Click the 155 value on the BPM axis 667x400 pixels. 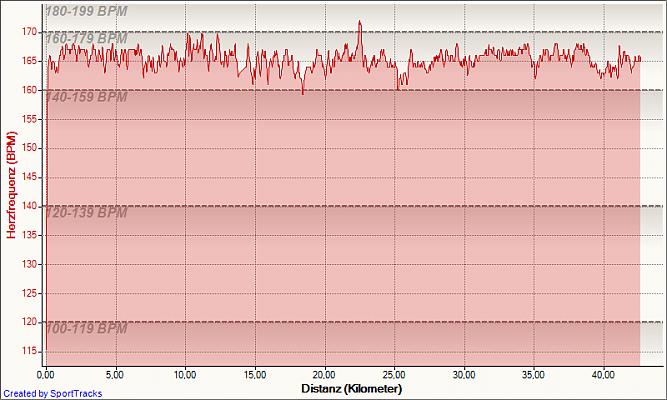click(29, 119)
